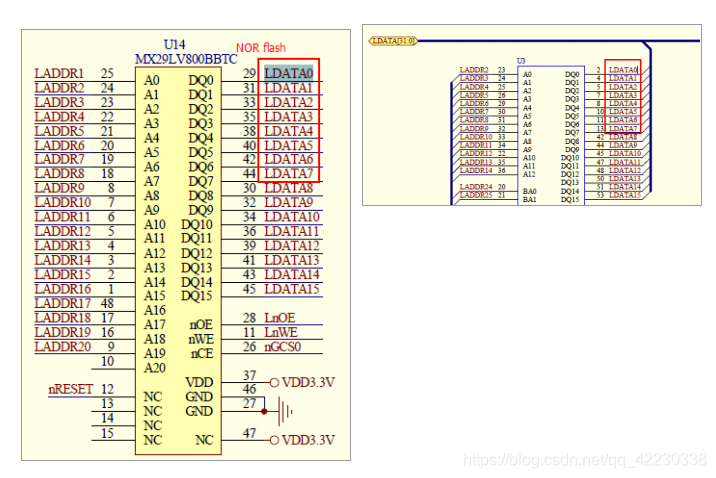Select LADDR9 net label on U14
The image size is (716, 478).
[59, 189]
